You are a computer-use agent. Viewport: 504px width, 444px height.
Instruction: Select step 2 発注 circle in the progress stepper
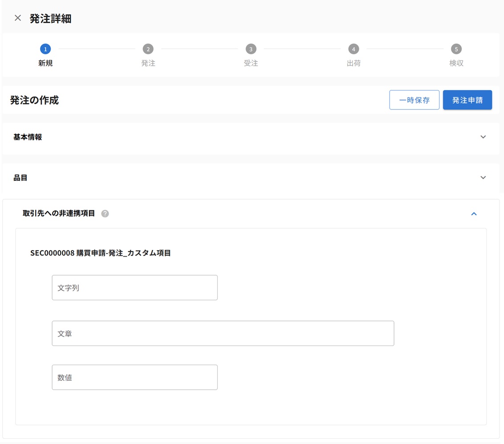coord(148,49)
